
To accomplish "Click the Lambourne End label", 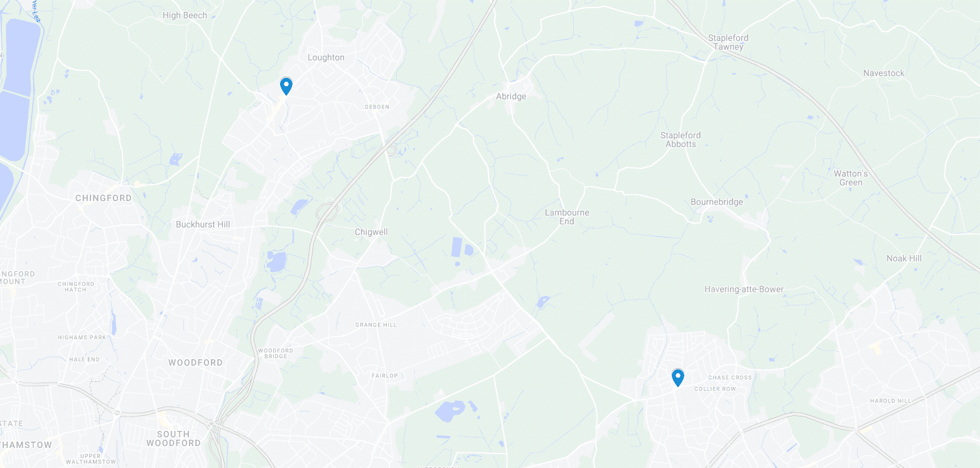I will click(x=567, y=217).
